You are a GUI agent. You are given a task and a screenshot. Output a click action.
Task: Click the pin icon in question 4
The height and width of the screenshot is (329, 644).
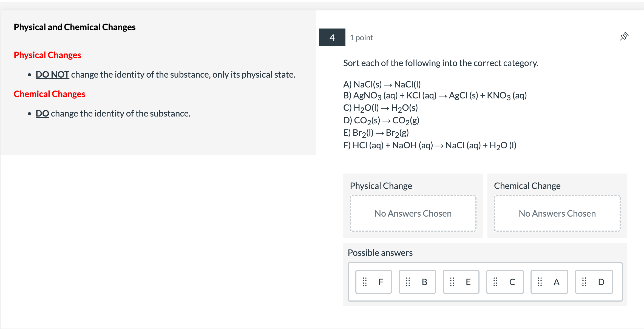pyautogui.click(x=625, y=37)
